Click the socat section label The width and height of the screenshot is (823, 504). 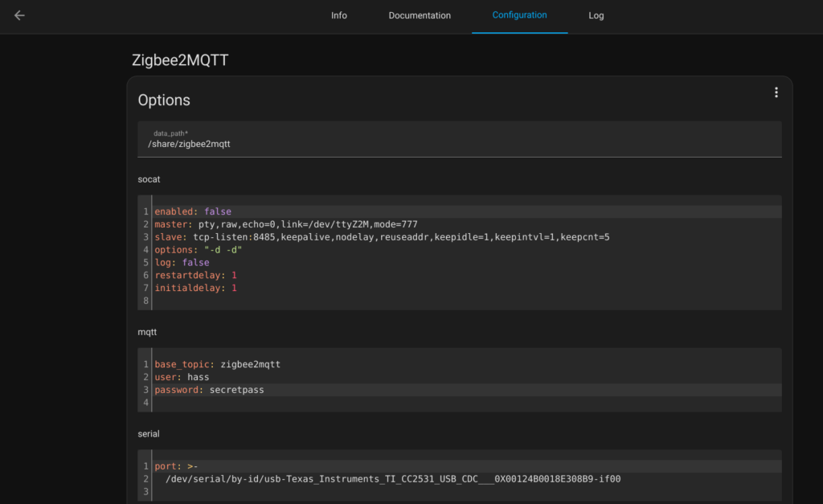click(149, 179)
